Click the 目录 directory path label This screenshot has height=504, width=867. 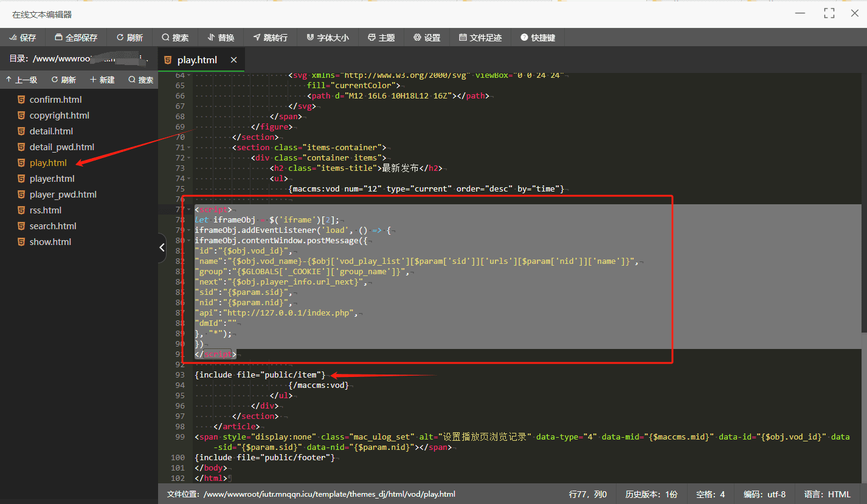pos(79,59)
